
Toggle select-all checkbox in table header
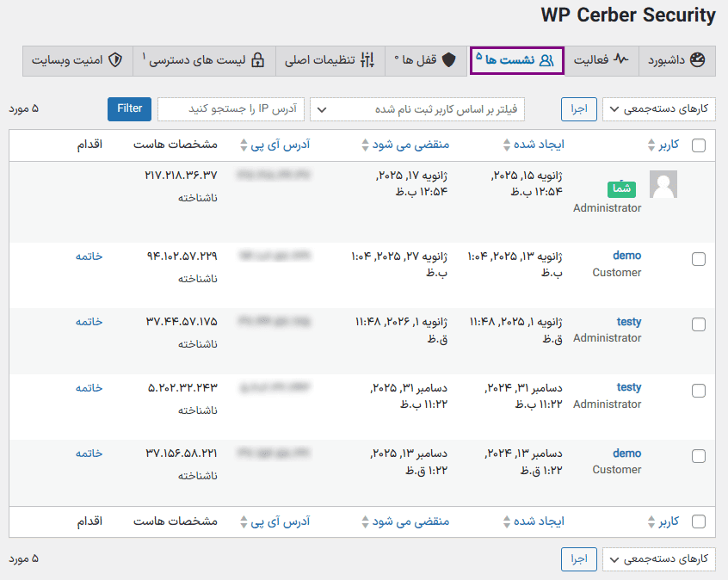click(698, 145)
